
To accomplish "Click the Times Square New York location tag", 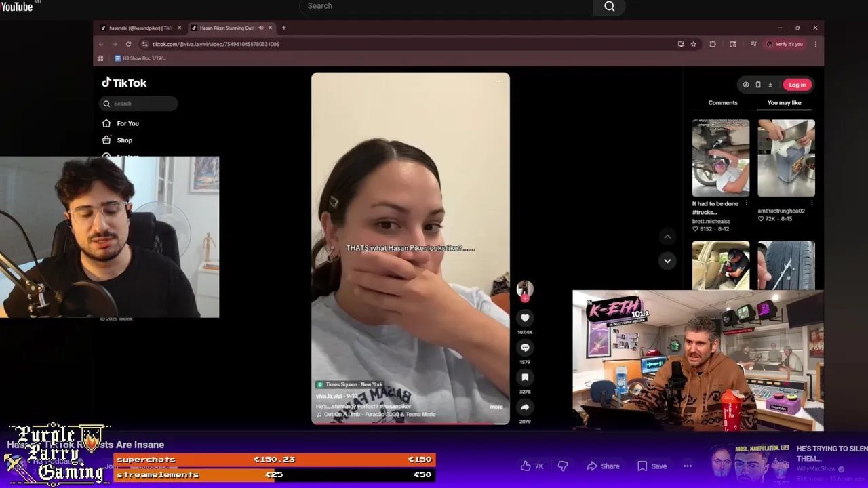I will click(x=349, y=384).
